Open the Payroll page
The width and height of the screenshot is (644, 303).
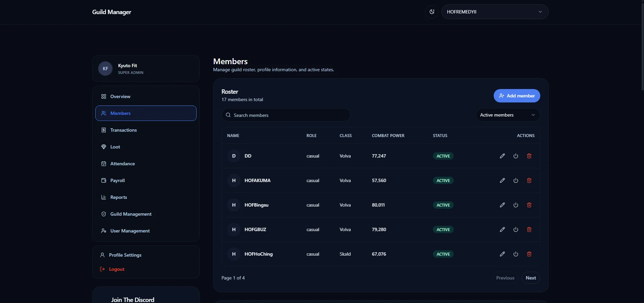click(146, 180)
